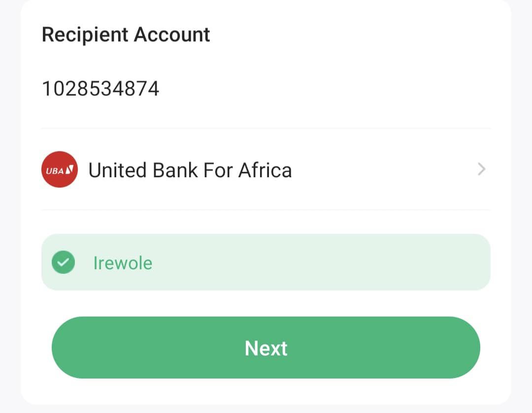Viewport: 532px width, 413px height.
Task: Select the Recipient Account heading
Action: (126, 34)
